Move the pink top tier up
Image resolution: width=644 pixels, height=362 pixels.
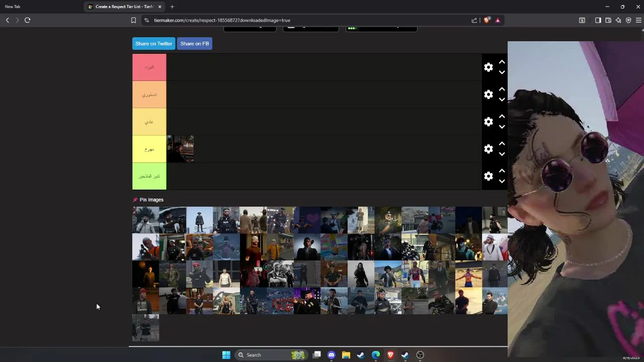502,62
